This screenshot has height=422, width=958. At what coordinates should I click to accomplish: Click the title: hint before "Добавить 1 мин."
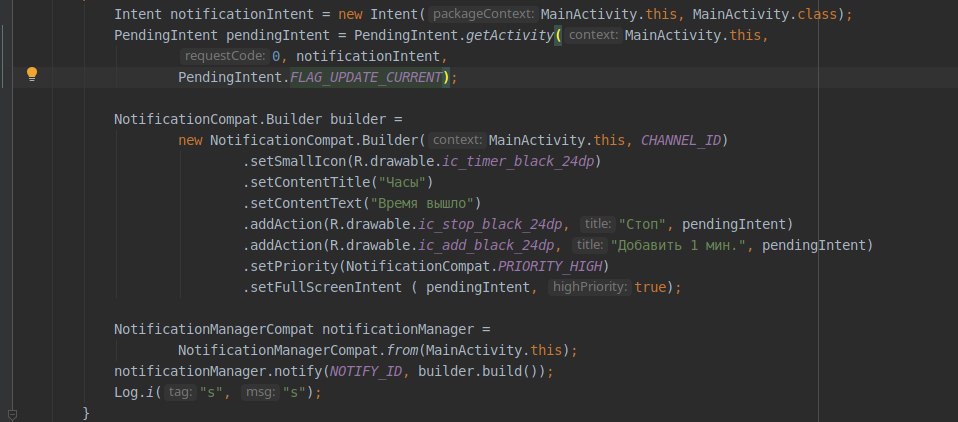pyautogui.click(x=590, y=246)
